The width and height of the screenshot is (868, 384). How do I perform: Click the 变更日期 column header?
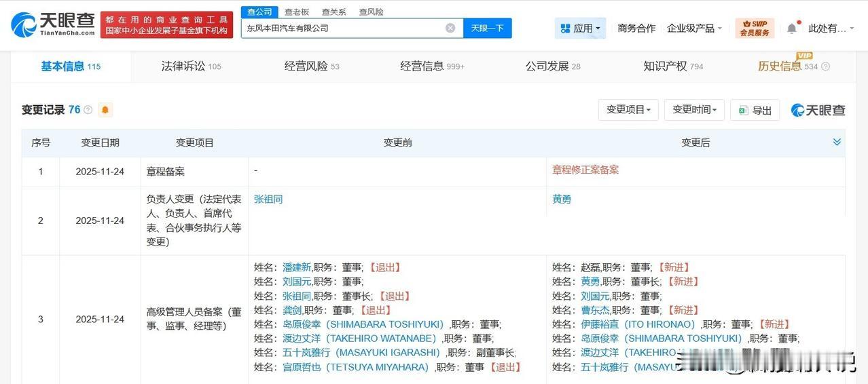(100, 142)
